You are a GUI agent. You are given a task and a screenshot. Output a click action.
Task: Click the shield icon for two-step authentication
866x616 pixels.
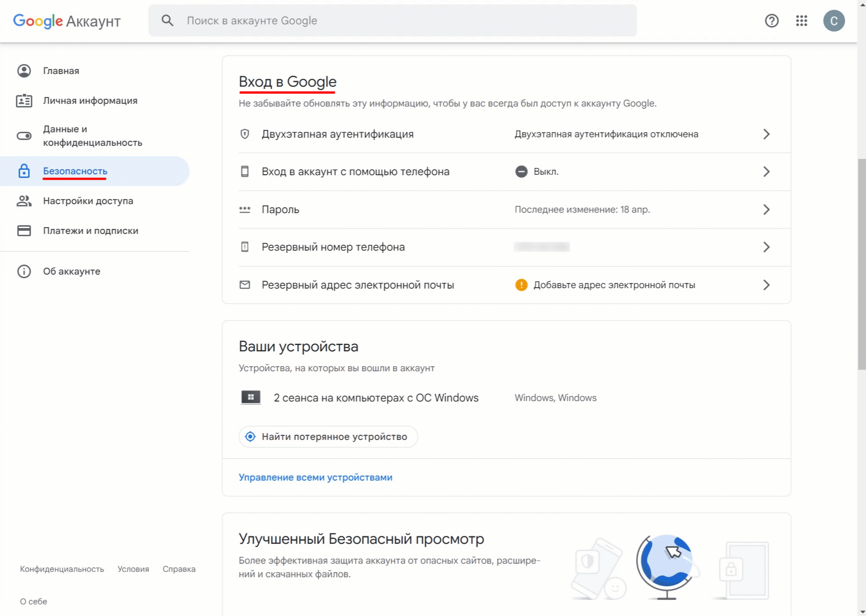[245, 134]
